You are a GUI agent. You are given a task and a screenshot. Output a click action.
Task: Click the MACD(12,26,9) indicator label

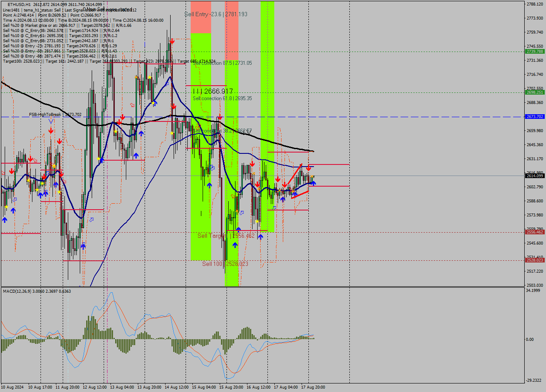[x=37, y=291]
